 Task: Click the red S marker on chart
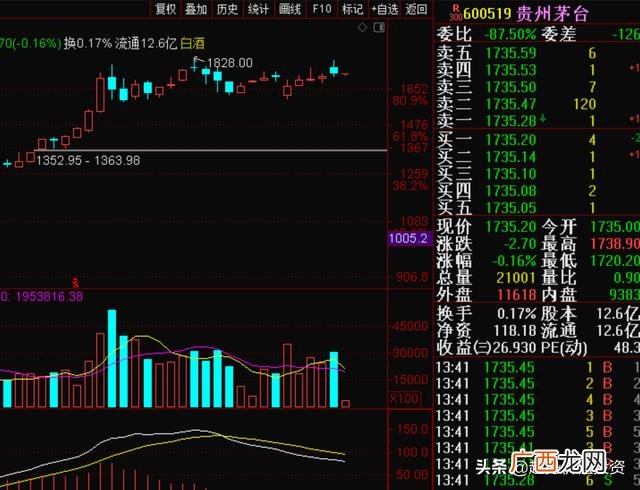click(x=75, y=283)
